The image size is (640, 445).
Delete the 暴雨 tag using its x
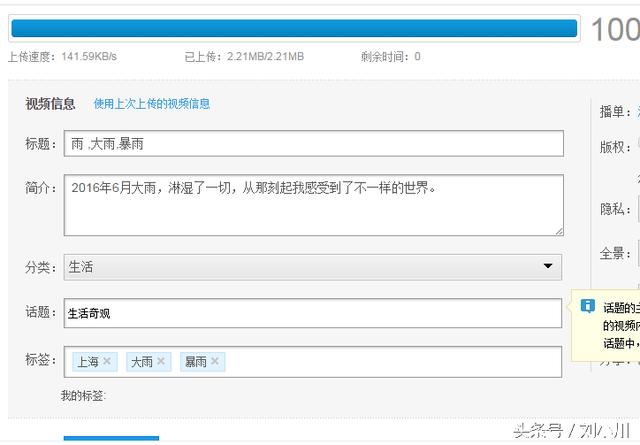pyautogui.click(x=215, y=361)
